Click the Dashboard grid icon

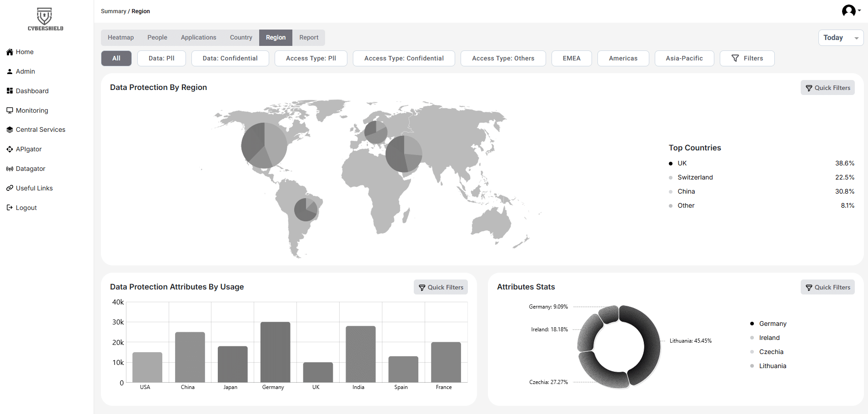[10, 91]
